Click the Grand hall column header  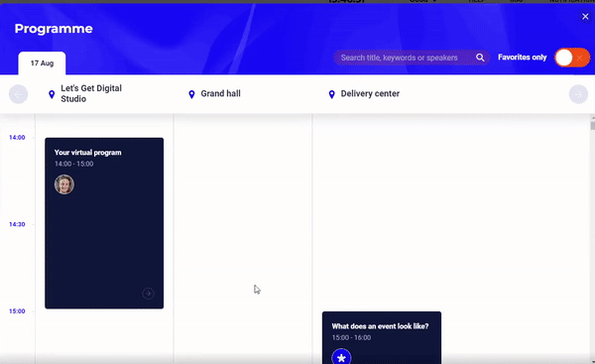point(220,94)
